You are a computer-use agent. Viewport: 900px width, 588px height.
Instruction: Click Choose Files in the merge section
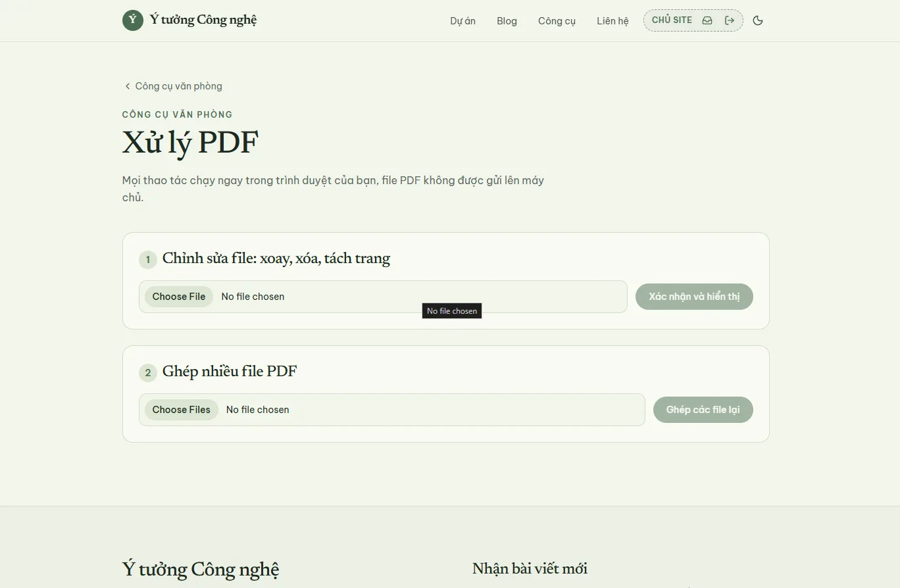(x=182, y=410)
